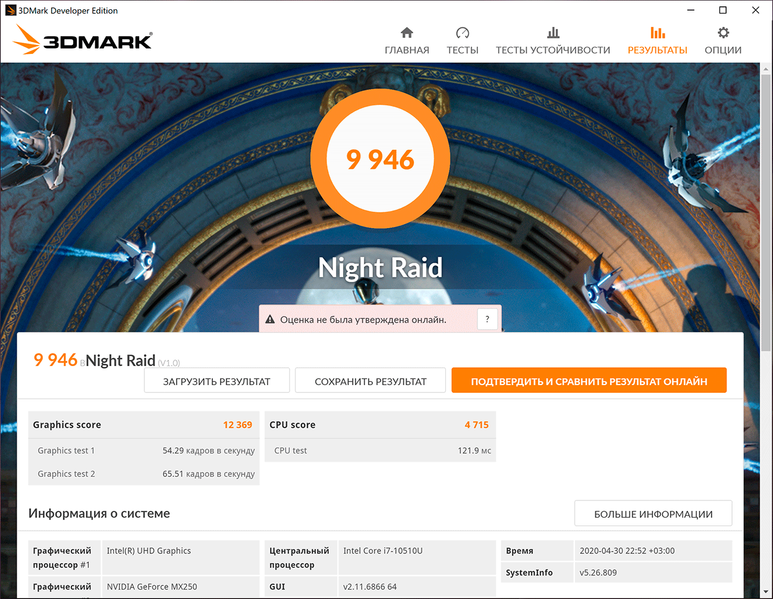Click Intel Core i7-10510U cell
The width and height of the screenshot is (773, 599).
pyautogui.click(x=417, y=558)
